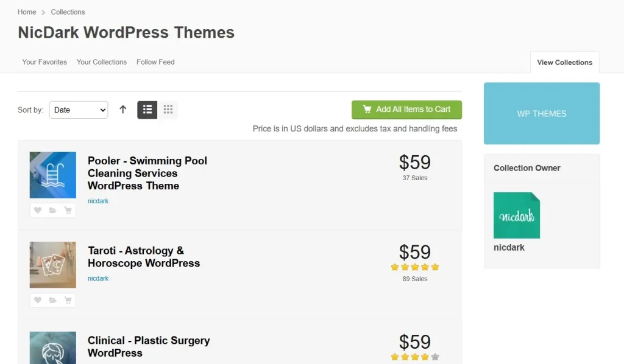The height and width of the screenshot is (364, 624).
Task: Click the nicdark collection owner avatar
Action: pos(517,215)
